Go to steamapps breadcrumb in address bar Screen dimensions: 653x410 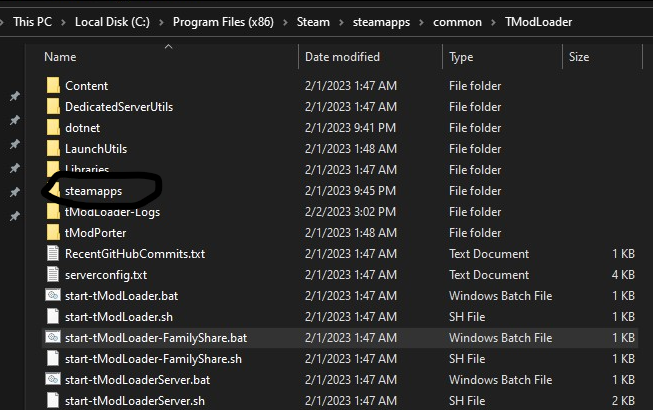[x=381, y=22]
